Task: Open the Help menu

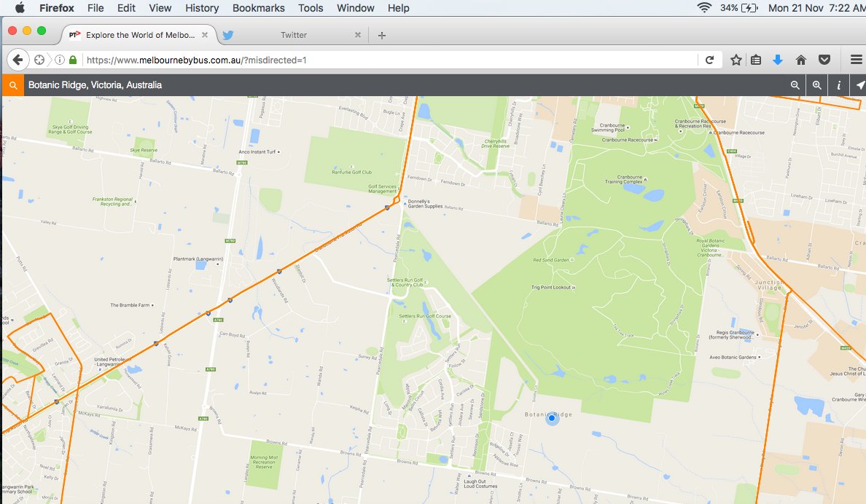Action: coord(398,8)
